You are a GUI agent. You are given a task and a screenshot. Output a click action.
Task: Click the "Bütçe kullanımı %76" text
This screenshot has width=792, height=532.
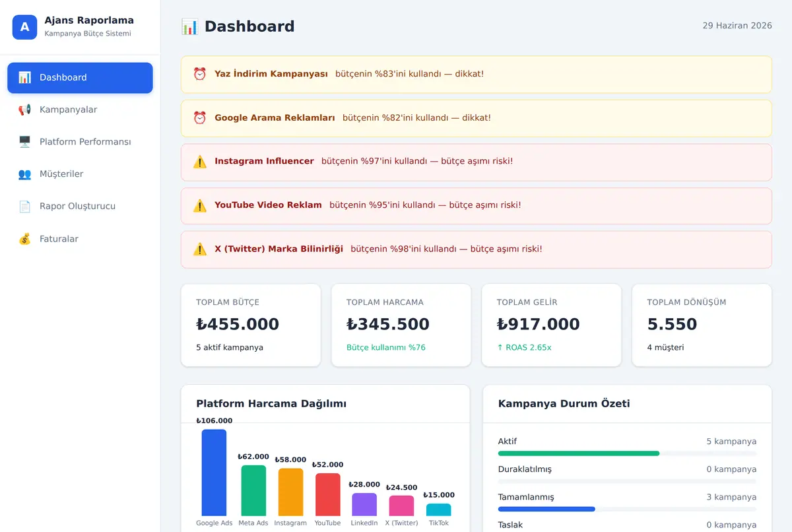386,347
